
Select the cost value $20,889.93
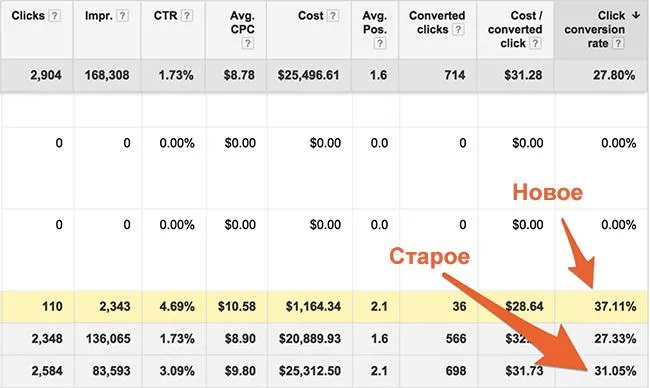(x=310, y=339)
